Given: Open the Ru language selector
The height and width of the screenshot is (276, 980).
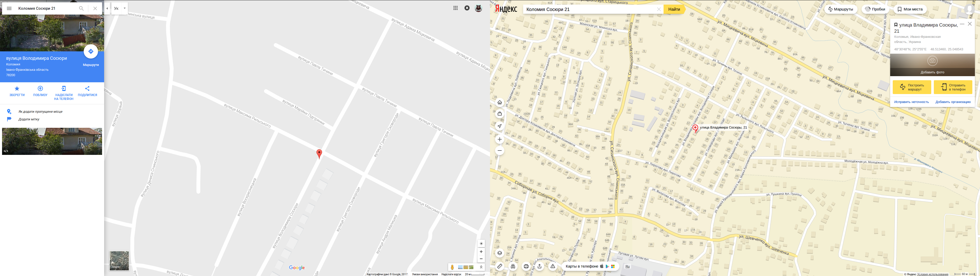Looking at the screenshot, I should pyautogui.click(x=628, y=267).
